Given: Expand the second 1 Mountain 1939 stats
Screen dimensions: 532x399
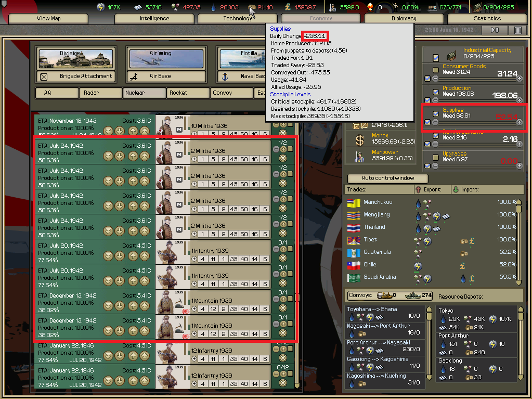Looking at the screenshot, I should (194, 334).
